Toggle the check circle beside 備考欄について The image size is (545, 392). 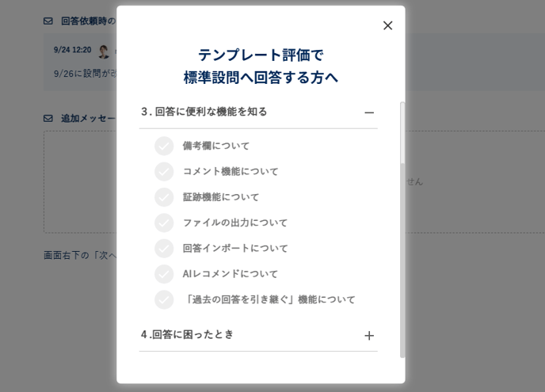(164, 146)
